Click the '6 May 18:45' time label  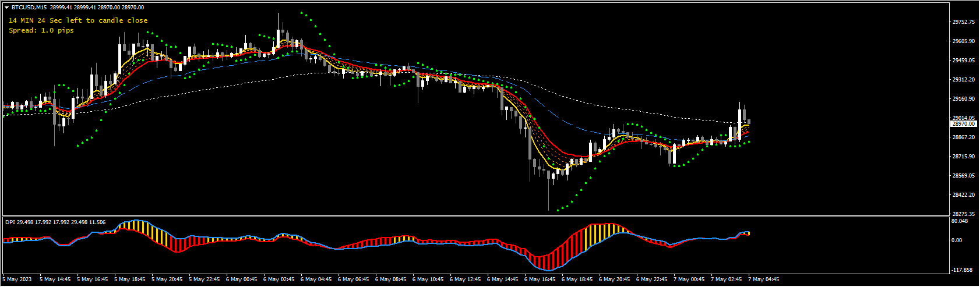577,279
